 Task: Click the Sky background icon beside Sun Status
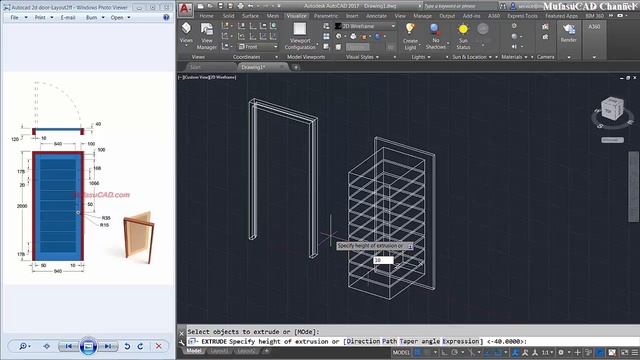pos(483,29)
